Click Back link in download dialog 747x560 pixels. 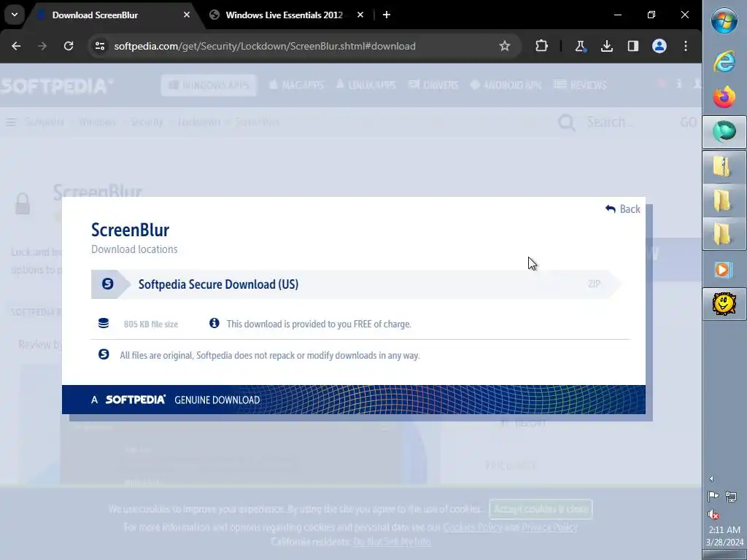point(623,209)
